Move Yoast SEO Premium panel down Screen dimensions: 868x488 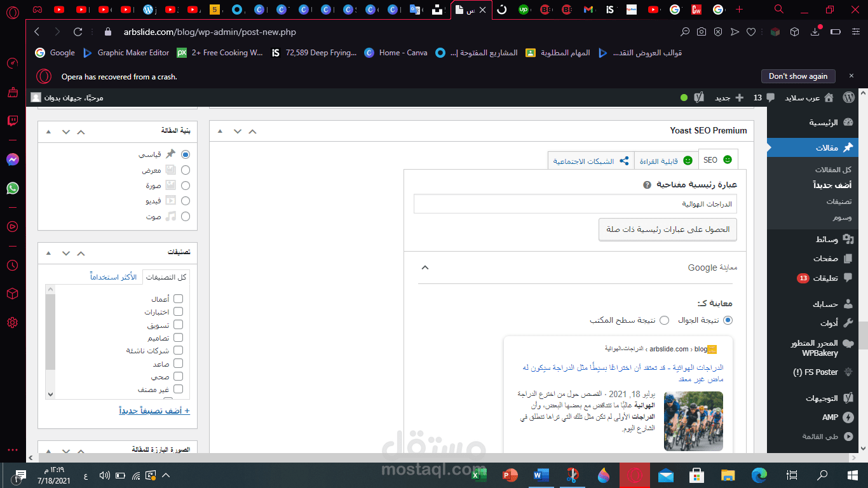238,131
